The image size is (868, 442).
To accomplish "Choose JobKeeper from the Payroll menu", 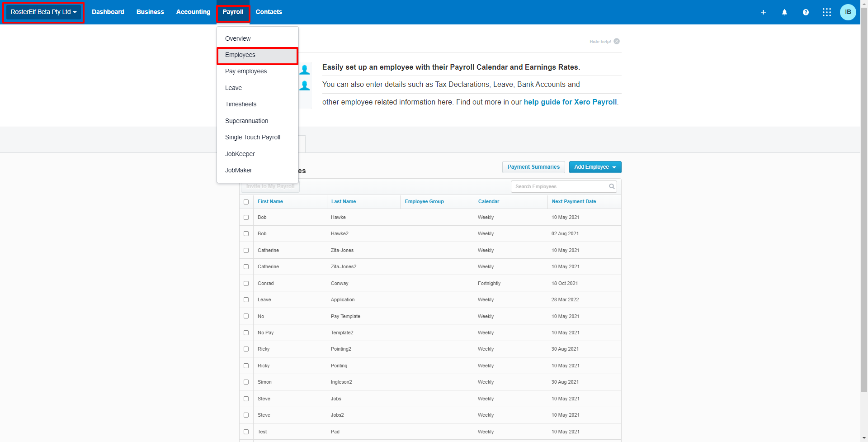I will click(x=257, y=154).
